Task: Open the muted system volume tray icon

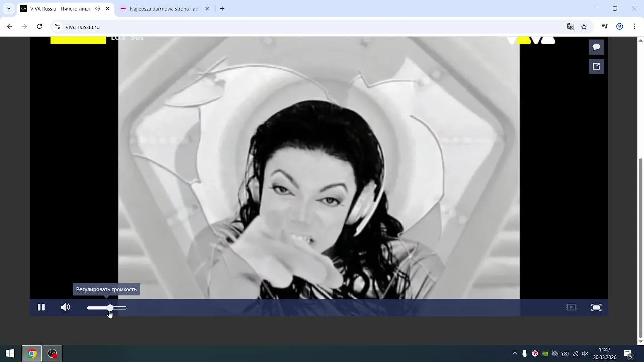Action: [x=585, y=354]
